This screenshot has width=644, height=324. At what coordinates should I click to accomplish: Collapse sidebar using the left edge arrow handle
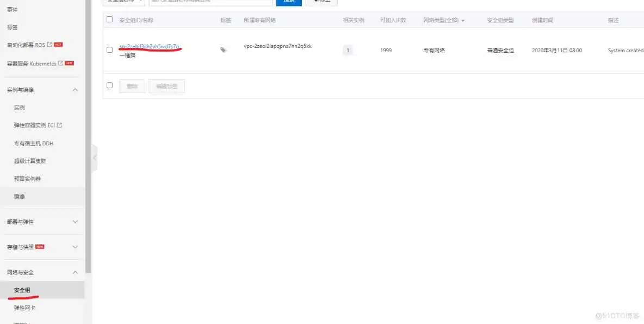click(94, 157)
